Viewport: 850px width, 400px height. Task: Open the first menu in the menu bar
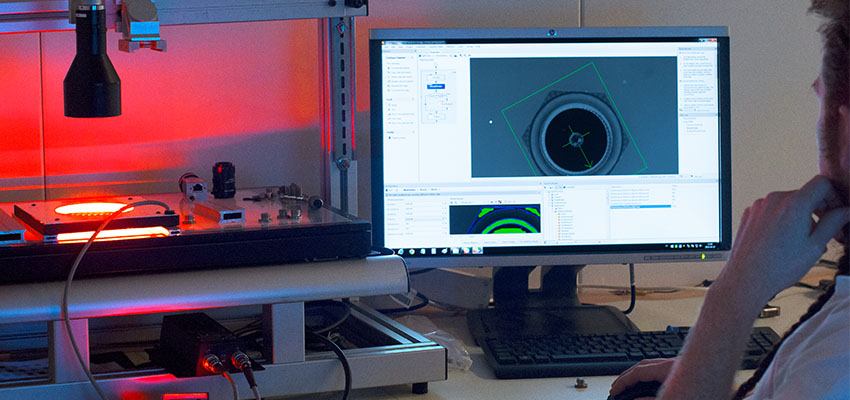[x=385, y=45]
